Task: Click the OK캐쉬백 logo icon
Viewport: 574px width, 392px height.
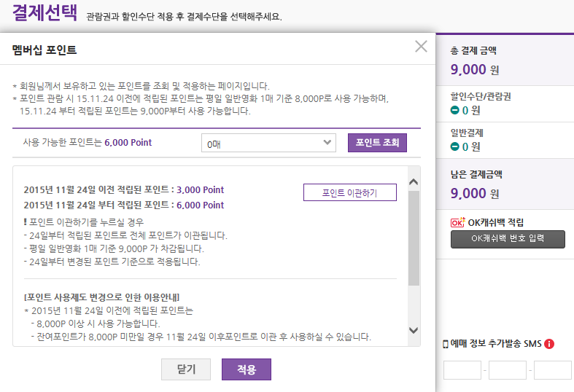Action: tap(458, 223)
